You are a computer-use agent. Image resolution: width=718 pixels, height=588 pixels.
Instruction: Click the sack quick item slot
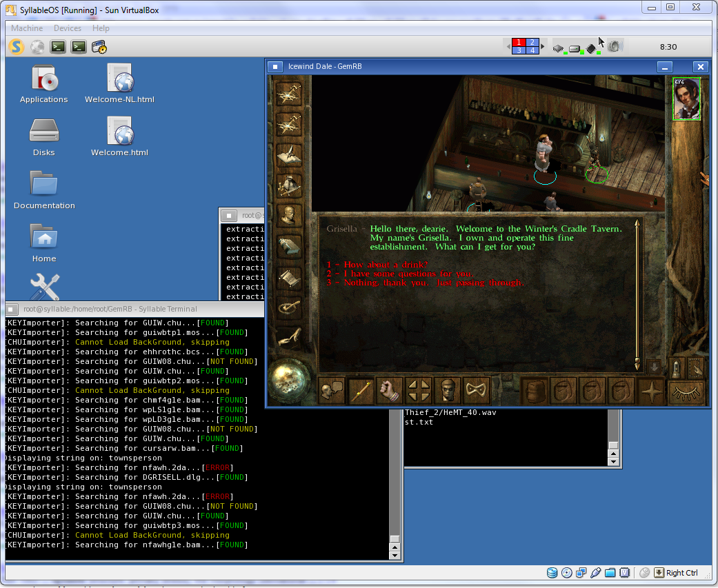[535, 392]
